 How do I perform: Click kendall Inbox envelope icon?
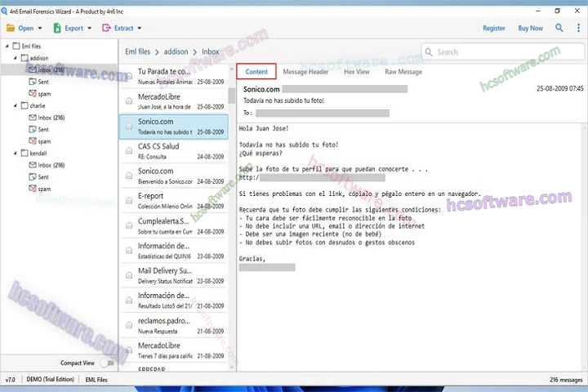tap(33, 165)
